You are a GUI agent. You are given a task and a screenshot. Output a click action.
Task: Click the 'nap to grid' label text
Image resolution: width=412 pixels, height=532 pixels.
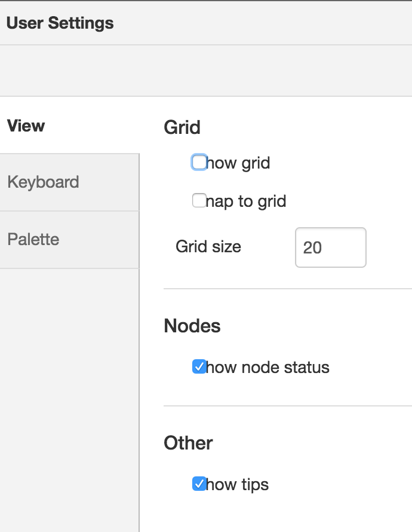click(246, 201)
